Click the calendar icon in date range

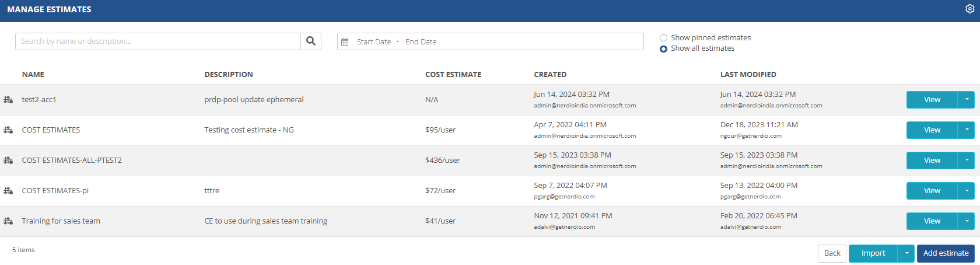click(345, 42)
